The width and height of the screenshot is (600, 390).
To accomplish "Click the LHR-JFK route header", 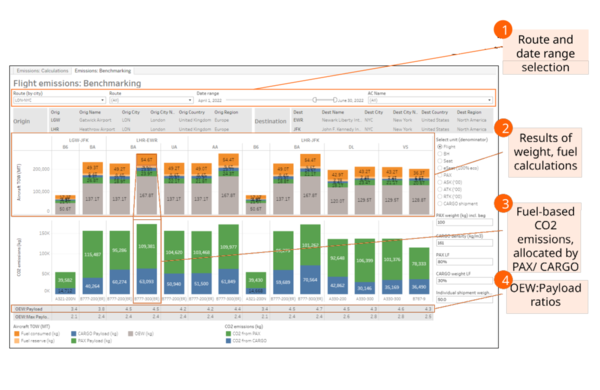I will click(x=310, y=140).
